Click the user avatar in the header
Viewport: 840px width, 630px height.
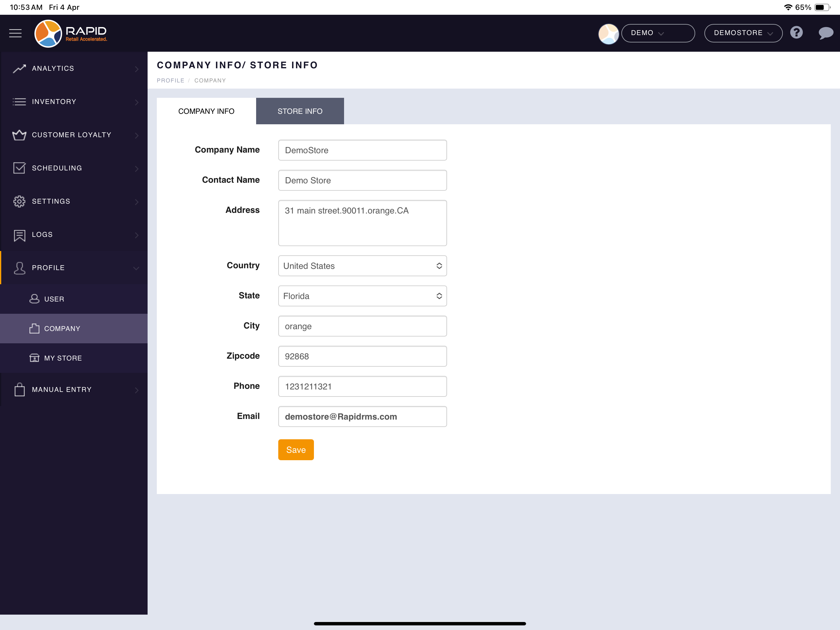click(x=608, y=34)
